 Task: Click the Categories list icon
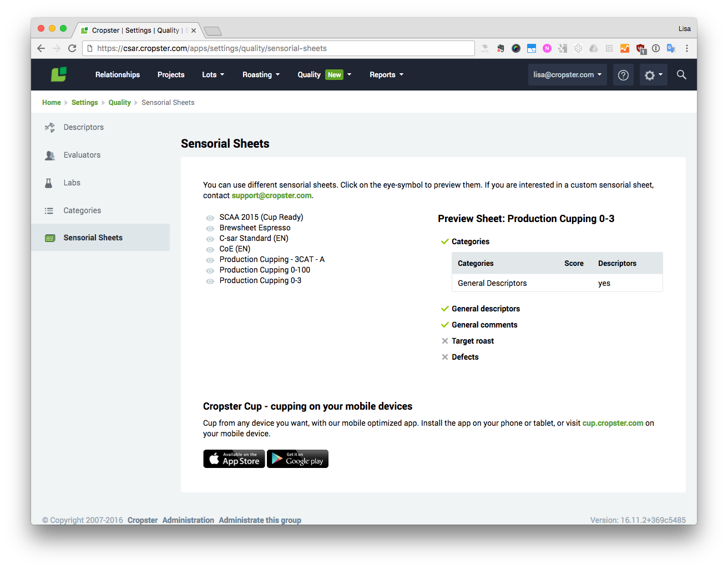pyautogui.click(x=49, y=210)
